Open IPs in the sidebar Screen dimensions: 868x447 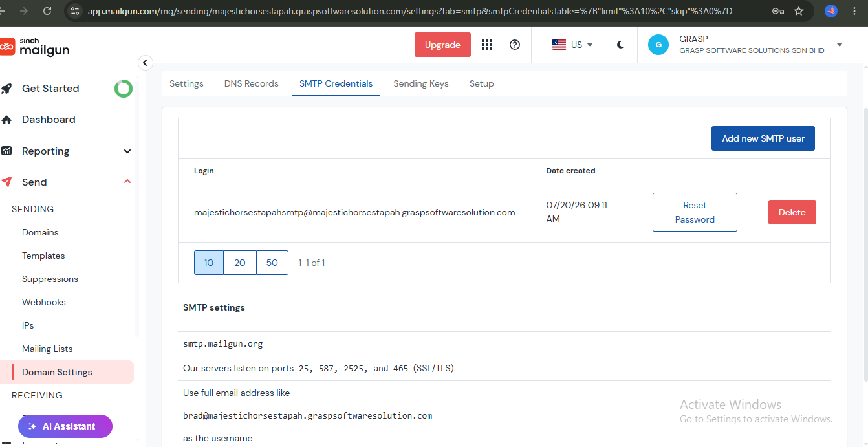click(x=28, y=325)
